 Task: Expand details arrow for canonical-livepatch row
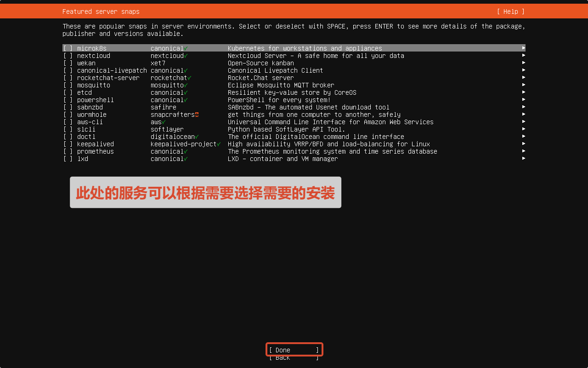click(x=524, y=70)
